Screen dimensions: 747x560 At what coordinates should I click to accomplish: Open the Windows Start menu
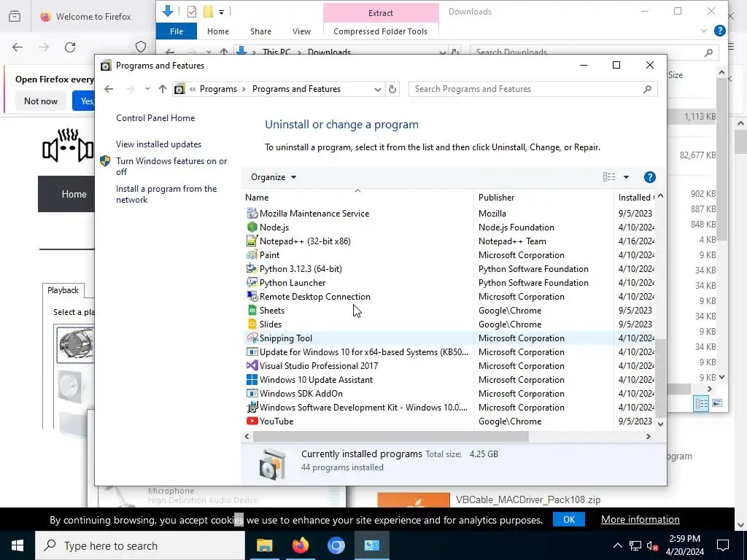click(18, 545)
